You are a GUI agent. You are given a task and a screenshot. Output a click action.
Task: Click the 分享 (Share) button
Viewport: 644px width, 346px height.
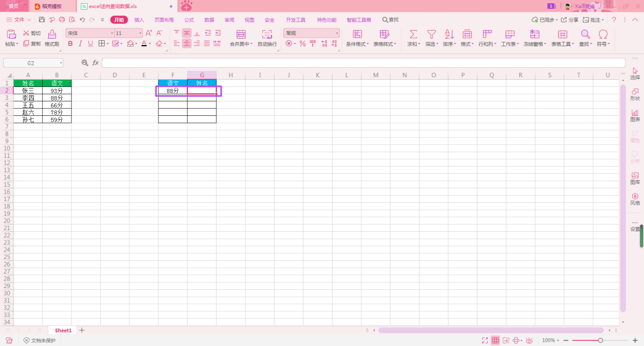coord(570,20)
